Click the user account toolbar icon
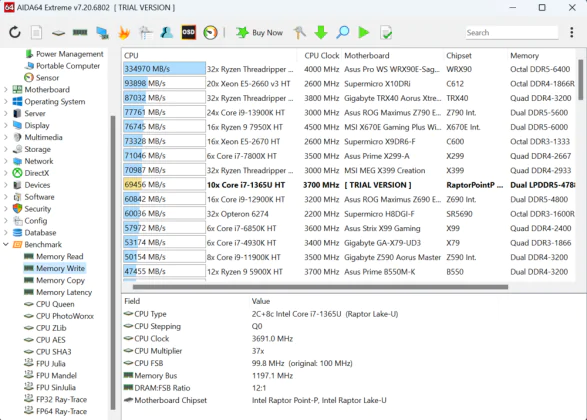Image resolution: width=587 pixels, height=420 pixels. point(167,33)
